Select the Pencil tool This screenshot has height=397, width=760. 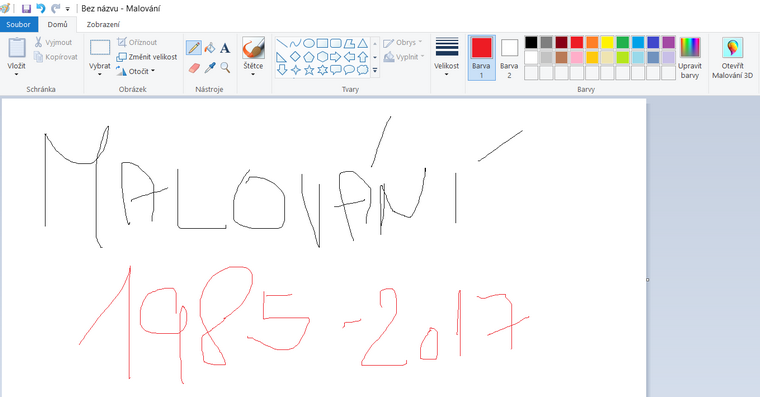(x=194, y=48)
